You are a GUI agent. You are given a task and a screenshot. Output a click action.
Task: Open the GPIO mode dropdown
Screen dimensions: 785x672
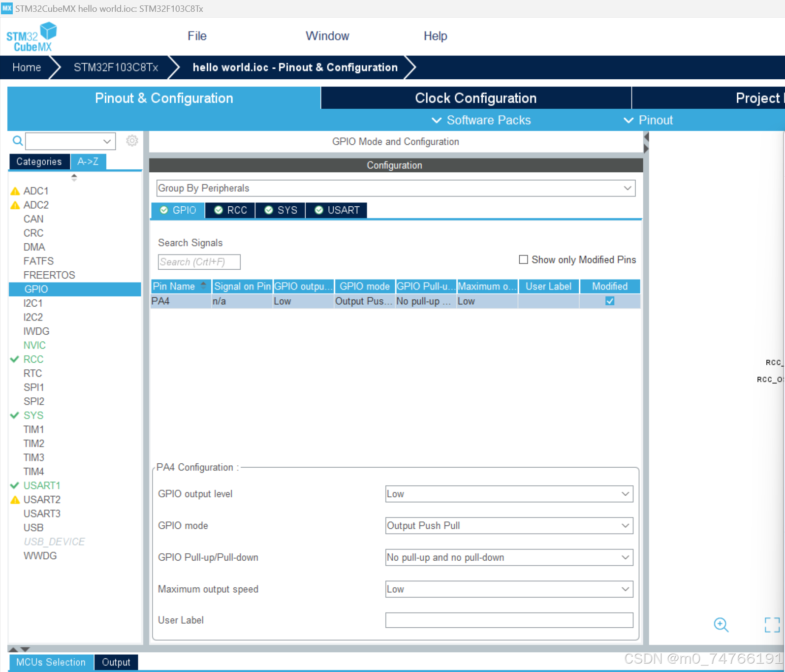509,526
